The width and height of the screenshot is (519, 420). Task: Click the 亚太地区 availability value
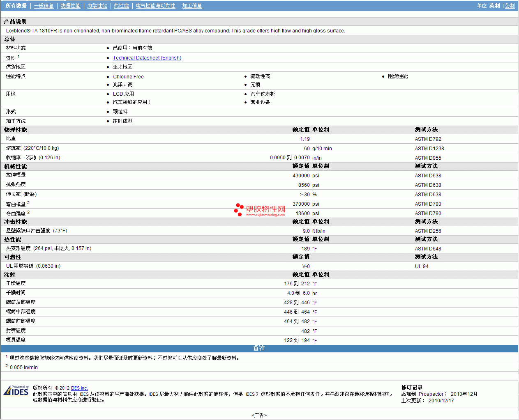pyautogui.click(x=123, y=67)
